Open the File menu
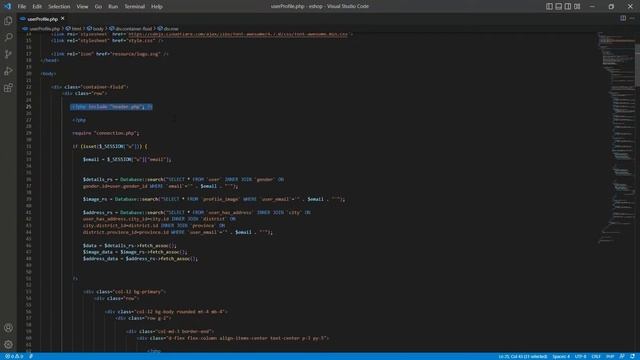Viewport: 640px width, 360px height. coord(22,7)
